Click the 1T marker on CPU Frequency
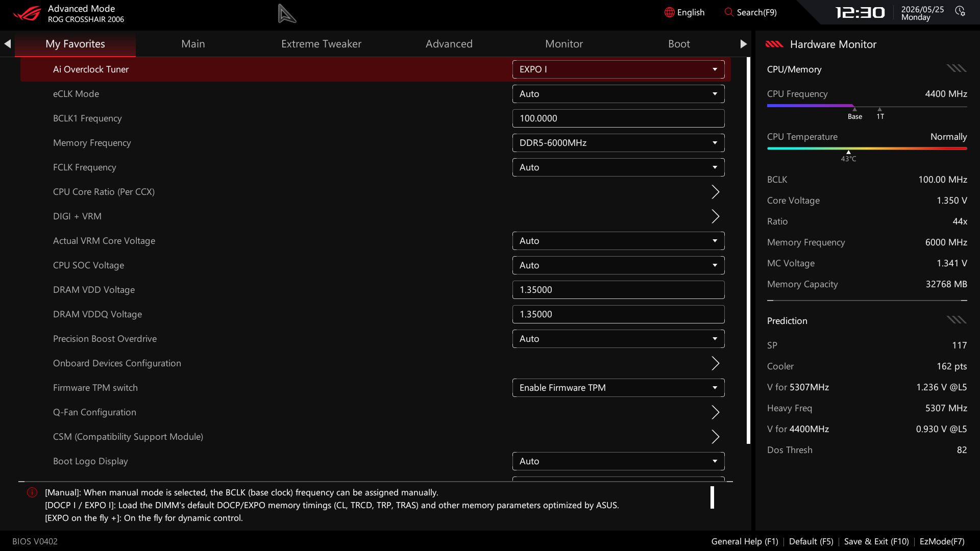 [x=880, y=114]
